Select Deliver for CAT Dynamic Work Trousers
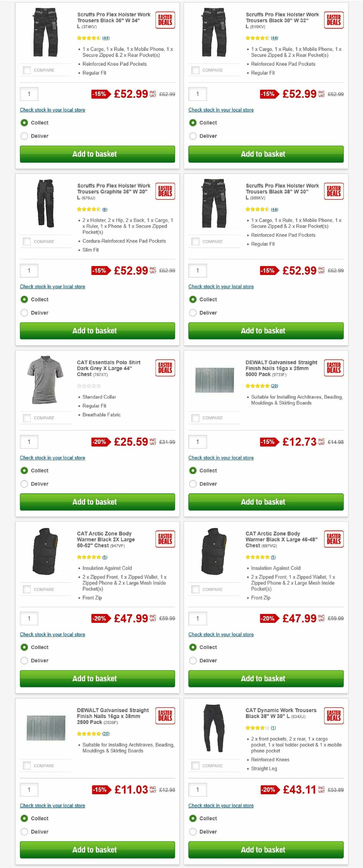The width and height of the screenshot is (363, 868). [192, 832]
